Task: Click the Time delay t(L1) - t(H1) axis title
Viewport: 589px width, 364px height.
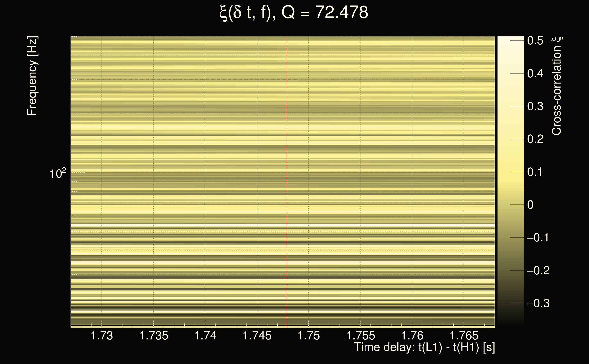Action: 424,347
